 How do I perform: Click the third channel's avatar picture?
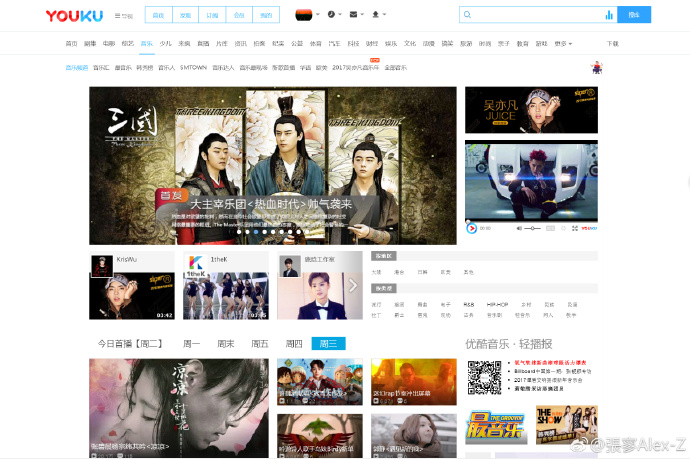(x=290, y=266)
